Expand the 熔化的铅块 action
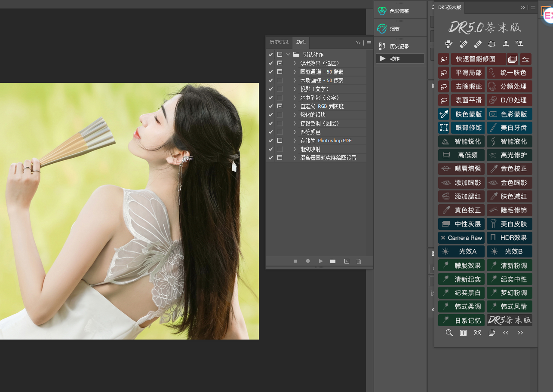Image resolution: width=553 pixels, height=392 pixels. 295,115
